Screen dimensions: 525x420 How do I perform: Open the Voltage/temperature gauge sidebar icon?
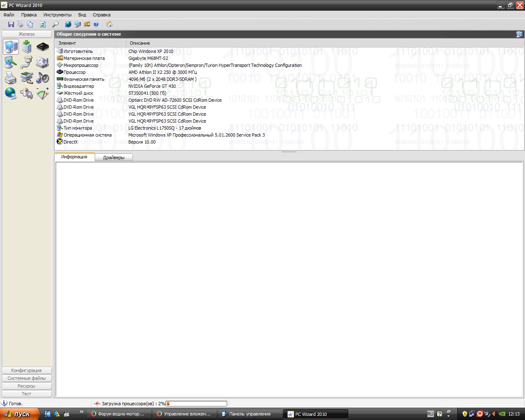43,93
